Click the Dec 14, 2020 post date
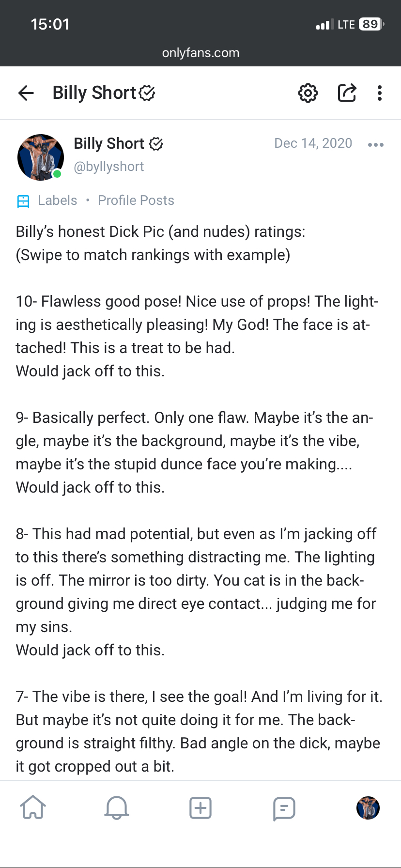 [x=313, y=143]
